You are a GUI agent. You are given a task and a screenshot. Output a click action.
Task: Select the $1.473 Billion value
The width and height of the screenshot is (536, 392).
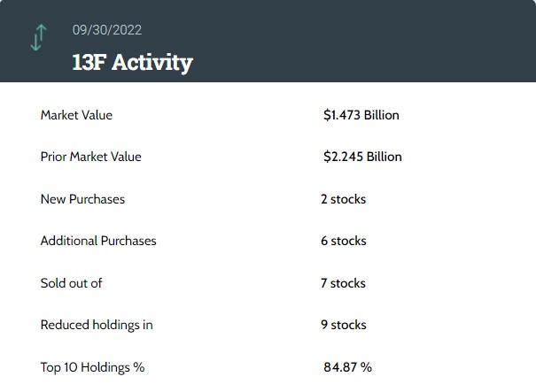click(361, 115)
